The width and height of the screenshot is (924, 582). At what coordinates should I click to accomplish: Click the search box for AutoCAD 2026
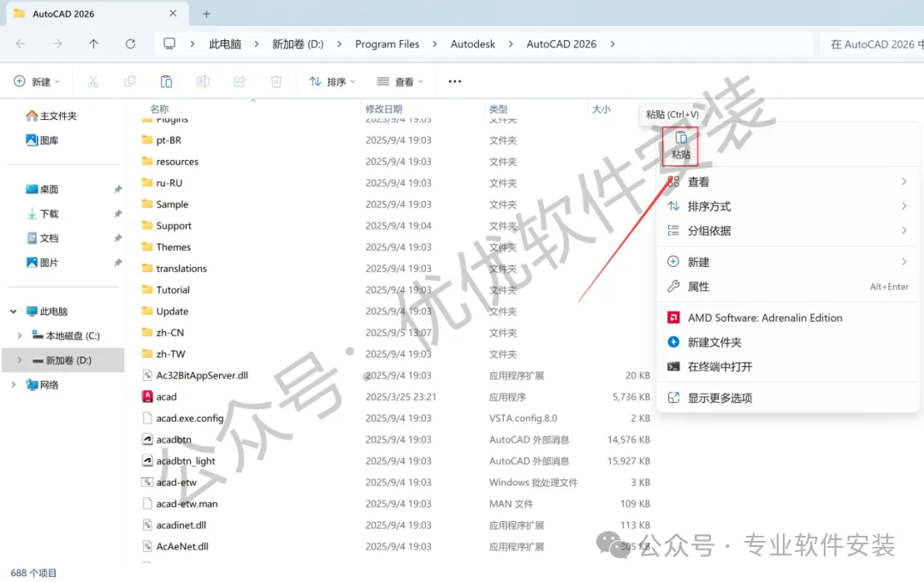[x=872, y=45]
